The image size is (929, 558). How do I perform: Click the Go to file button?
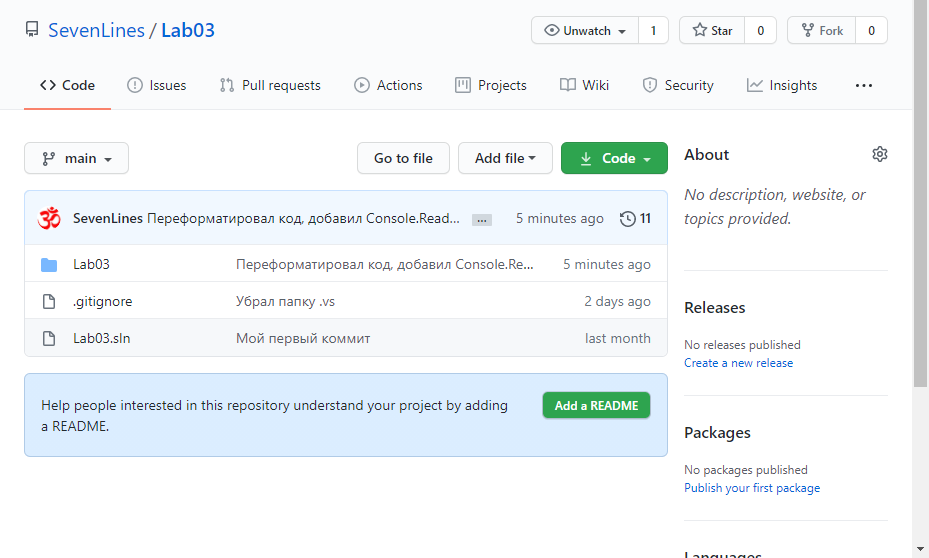click(x=403, y=158)
